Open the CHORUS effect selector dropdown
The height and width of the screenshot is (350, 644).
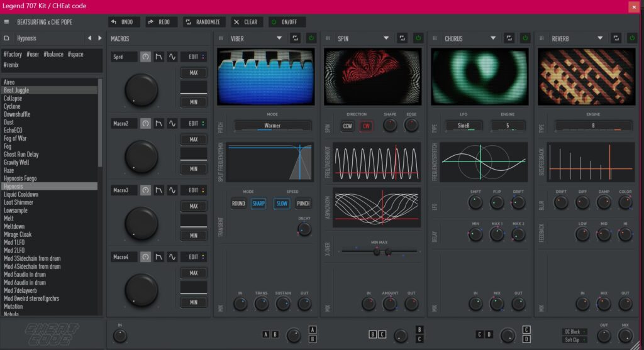pos(493,38)
